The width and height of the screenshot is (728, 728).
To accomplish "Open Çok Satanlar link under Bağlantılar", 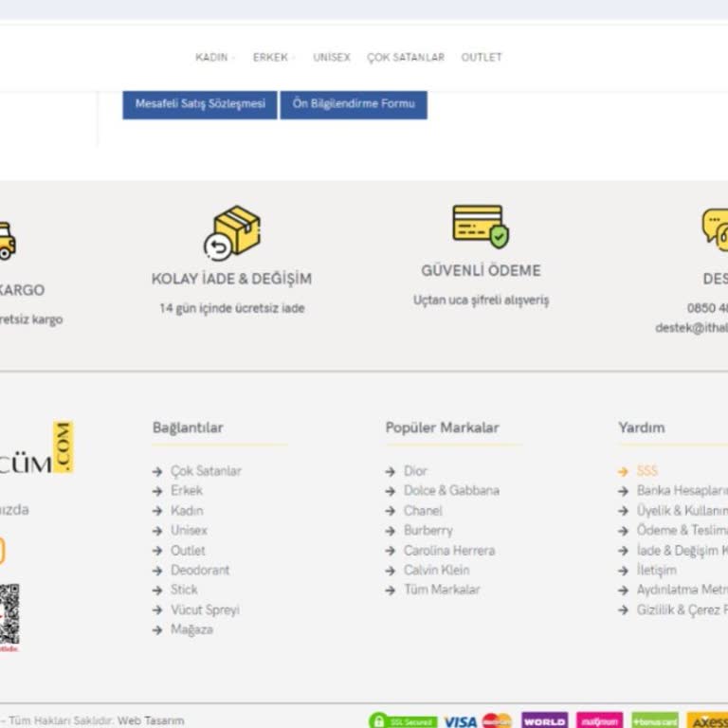I will coord(206,471).
